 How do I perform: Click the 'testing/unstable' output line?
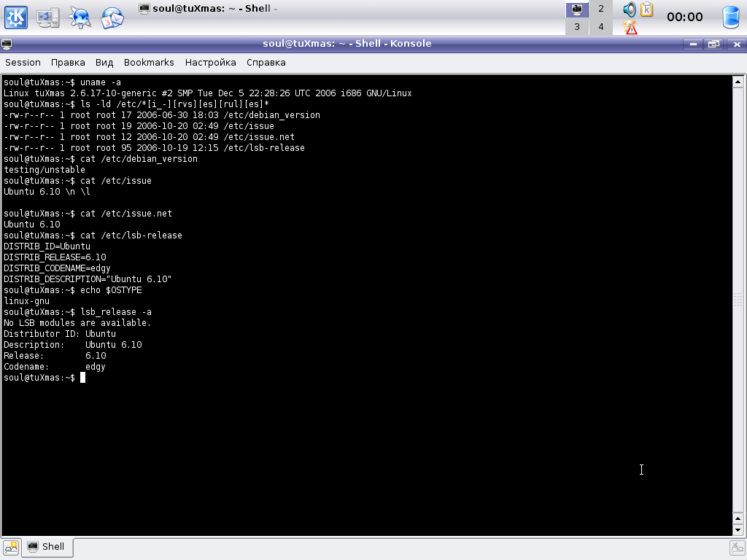44,170
